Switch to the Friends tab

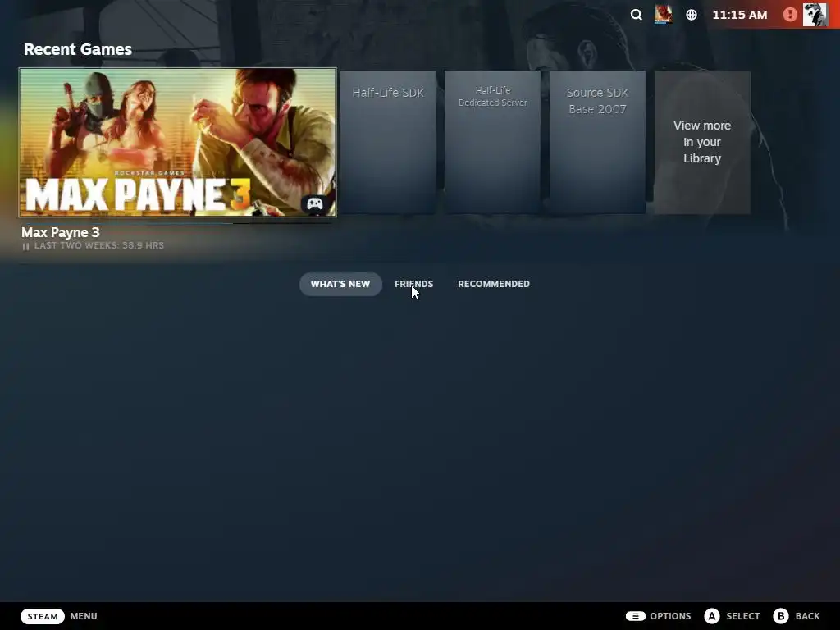pos(413,284)
